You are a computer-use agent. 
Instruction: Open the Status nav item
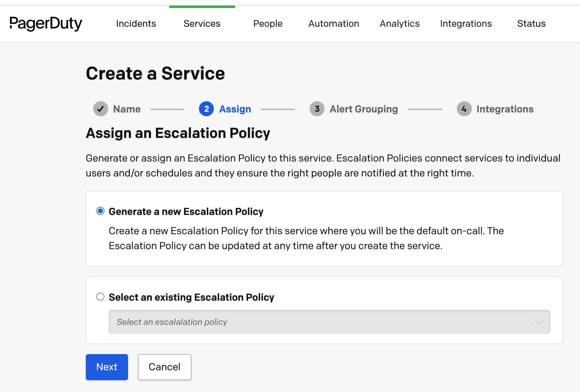click(532, 24)
